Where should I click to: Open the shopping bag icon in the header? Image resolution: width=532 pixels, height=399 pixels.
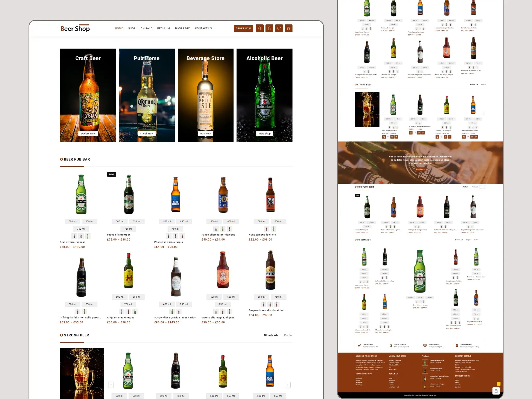click(289, 28)
